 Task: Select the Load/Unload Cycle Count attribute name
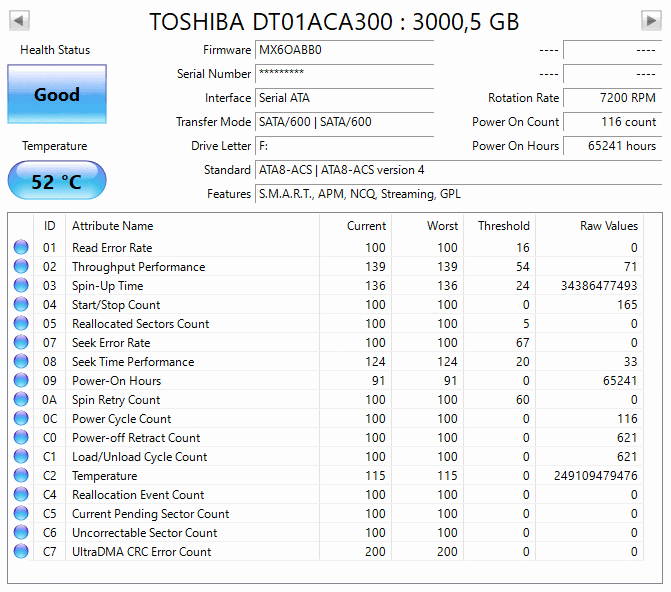[140, 457]
